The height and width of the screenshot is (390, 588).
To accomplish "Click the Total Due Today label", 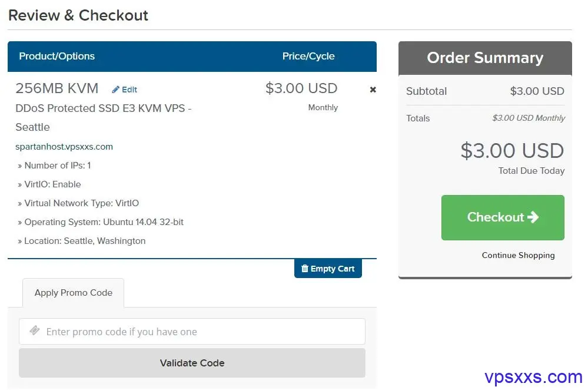I will pos(531,171).
